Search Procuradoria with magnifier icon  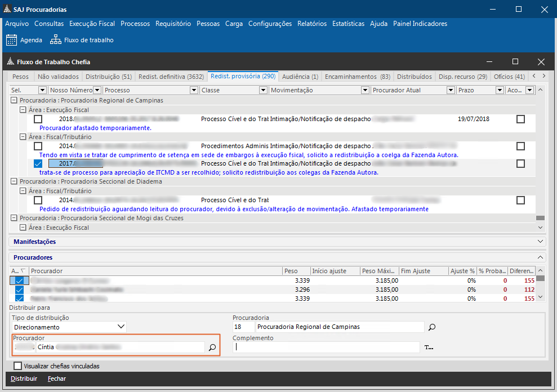point(431,327)
